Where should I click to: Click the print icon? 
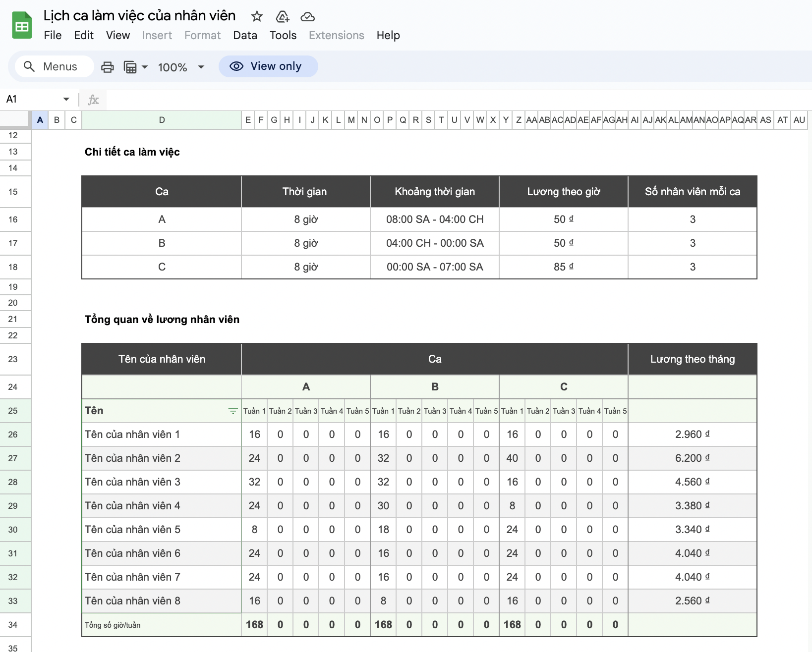pyautogui.click(x=108, y=67)
